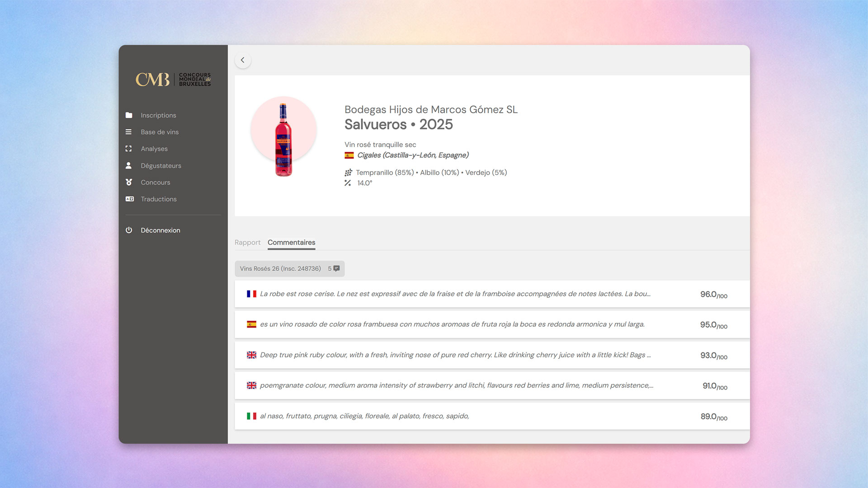Click the Analyses scan icon
Viewport: 868px width, 488px height.
click(x=129, y=149)
